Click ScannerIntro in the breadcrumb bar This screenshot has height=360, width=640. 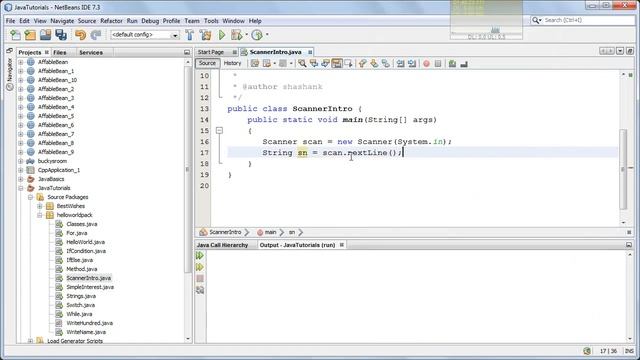(225, 232)
